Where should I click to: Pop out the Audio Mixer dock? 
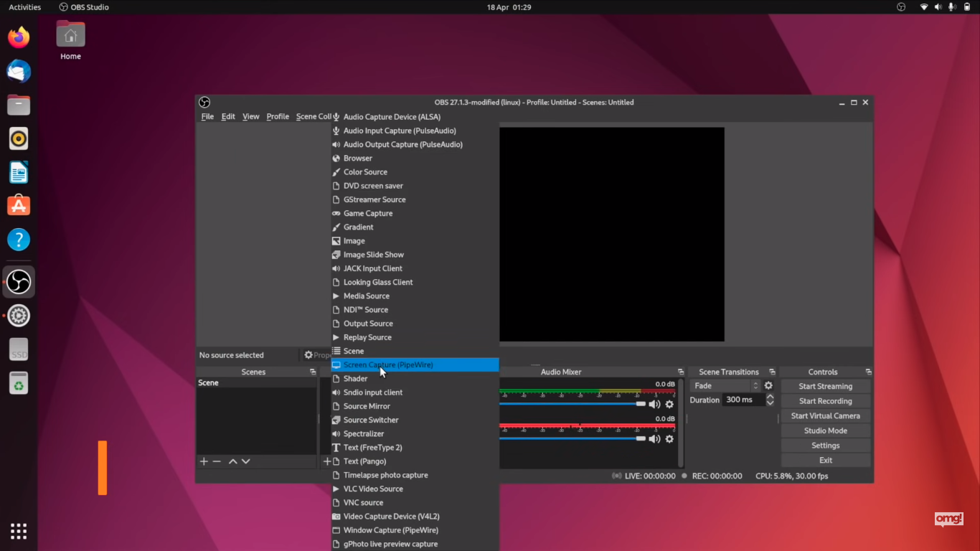[681, 372]
